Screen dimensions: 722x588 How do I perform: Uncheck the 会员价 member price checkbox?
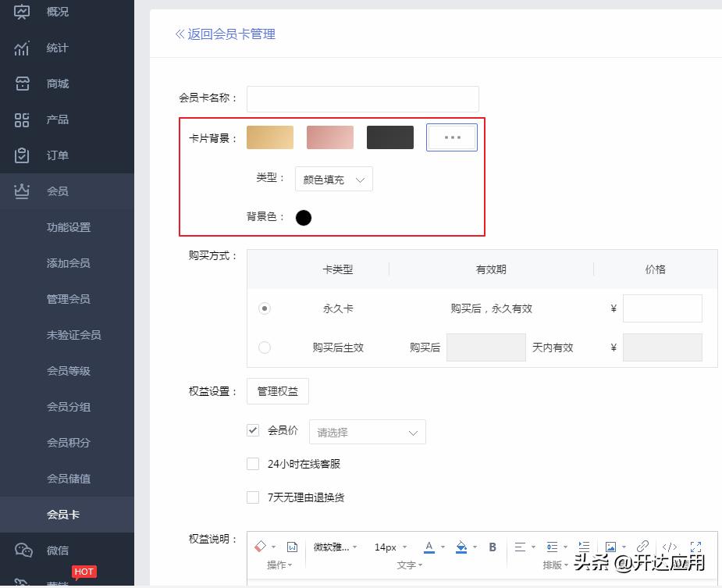tap(253, 429)
